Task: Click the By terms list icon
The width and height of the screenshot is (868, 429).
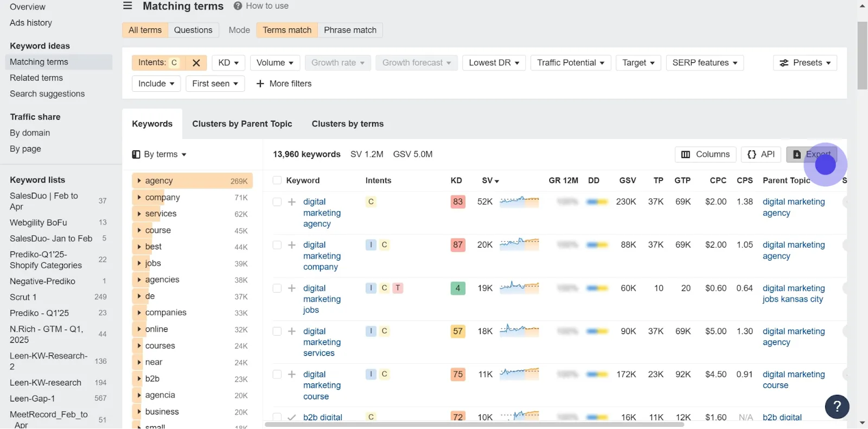Action: pyautogui.click(x=136, y=154)
